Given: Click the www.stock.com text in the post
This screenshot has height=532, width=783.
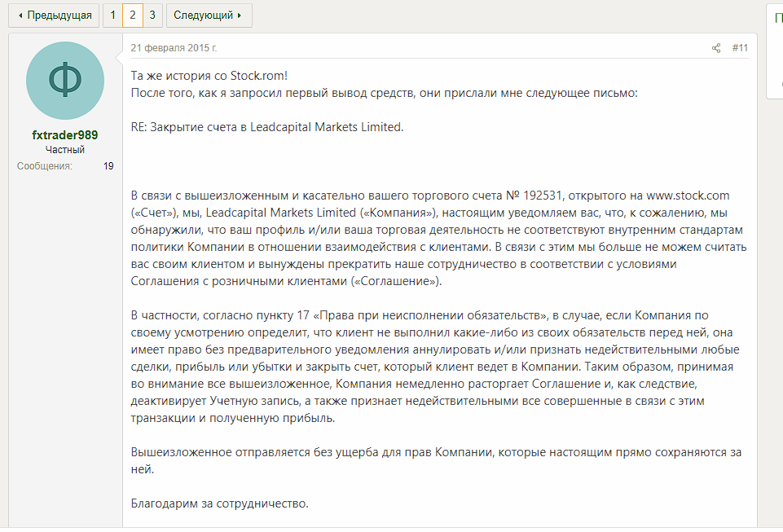Looking at the screenshot, I should pos(688,196).
